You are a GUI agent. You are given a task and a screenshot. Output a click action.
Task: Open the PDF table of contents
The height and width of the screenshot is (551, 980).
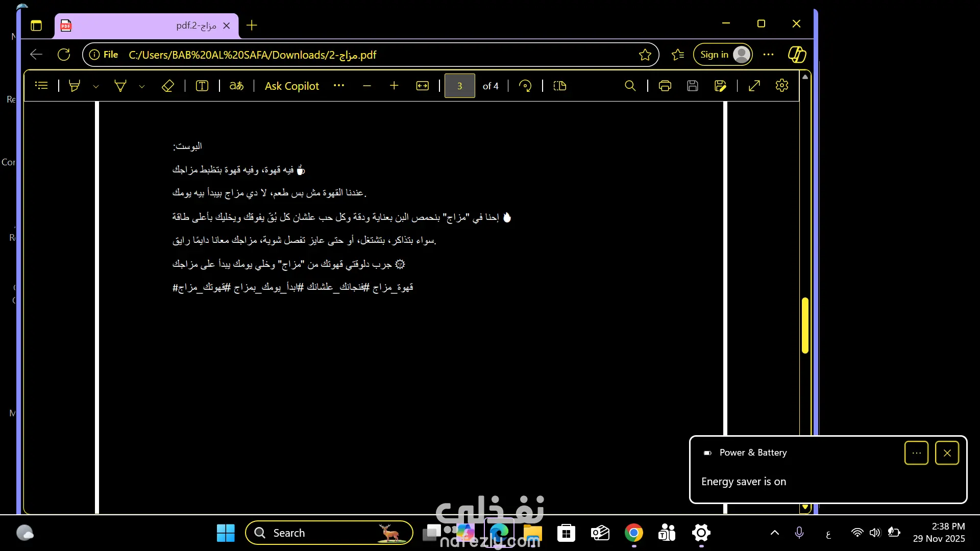click(x=41, y=86)
